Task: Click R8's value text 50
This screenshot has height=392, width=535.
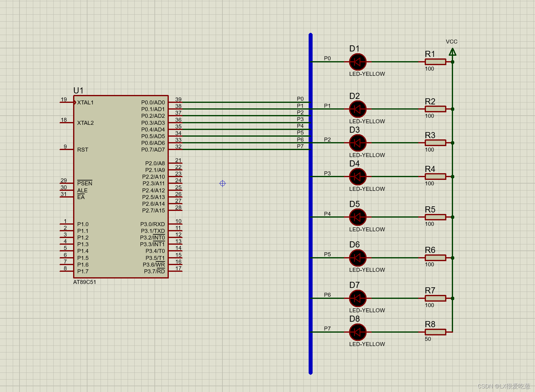Action: [x=428, y=339]
